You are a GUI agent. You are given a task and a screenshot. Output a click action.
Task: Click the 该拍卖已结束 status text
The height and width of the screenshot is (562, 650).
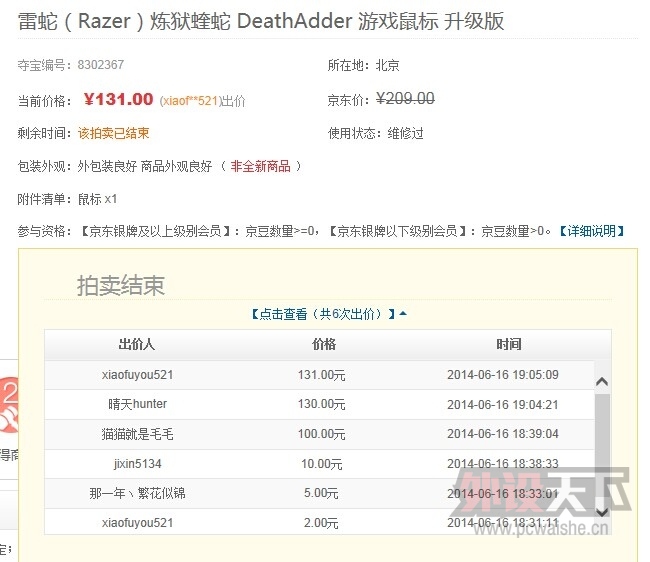click(114, 133)
